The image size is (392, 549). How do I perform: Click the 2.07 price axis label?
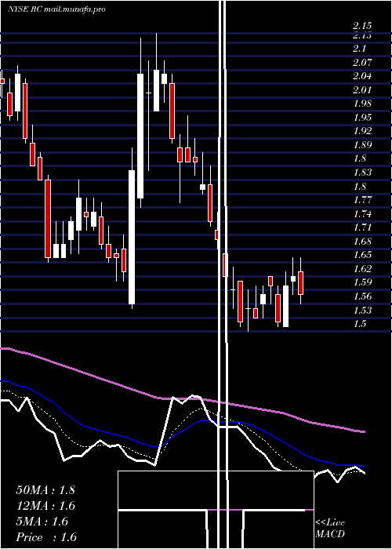pos(362,63)
